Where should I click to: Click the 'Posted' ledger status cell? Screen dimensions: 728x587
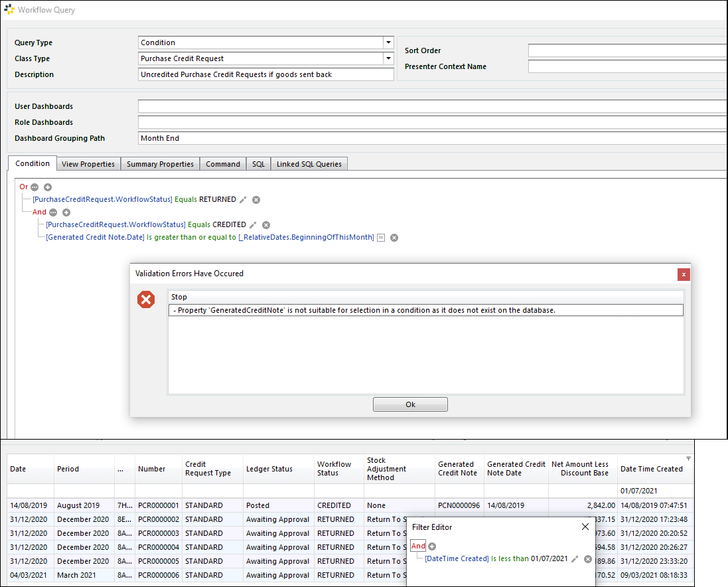point(279,505)
